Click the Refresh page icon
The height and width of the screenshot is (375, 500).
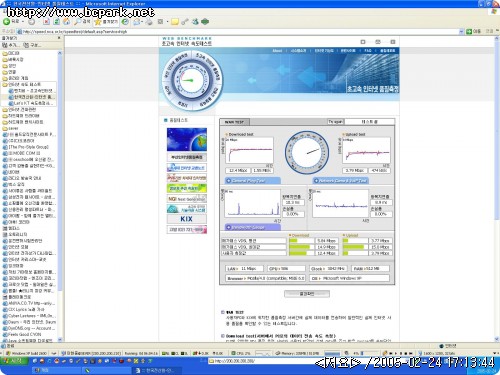pyautogui.click(x=57, y=22)
